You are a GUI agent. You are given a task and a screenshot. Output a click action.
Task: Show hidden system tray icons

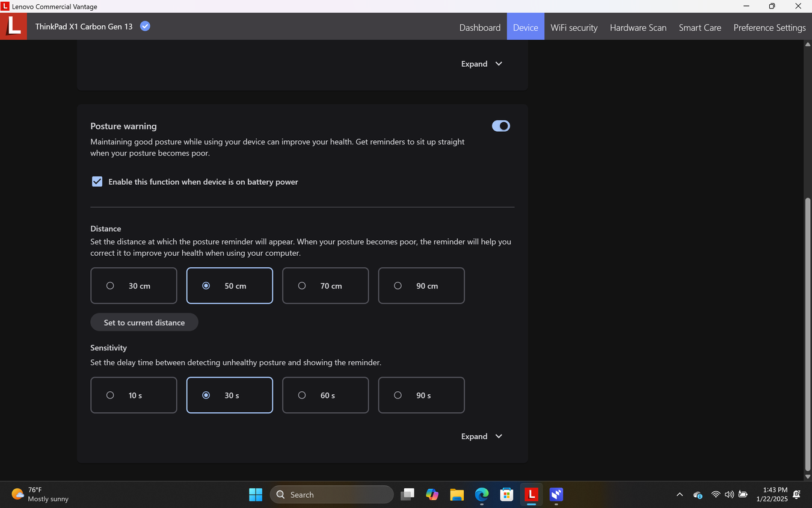[680, 494]
